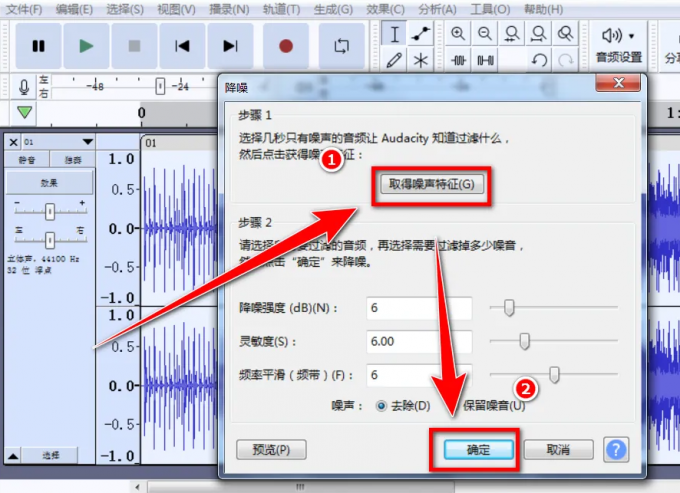Click the Zoom toggle icon
The image size is (680, 493).
pyautogui.click(x=566, y=33)
